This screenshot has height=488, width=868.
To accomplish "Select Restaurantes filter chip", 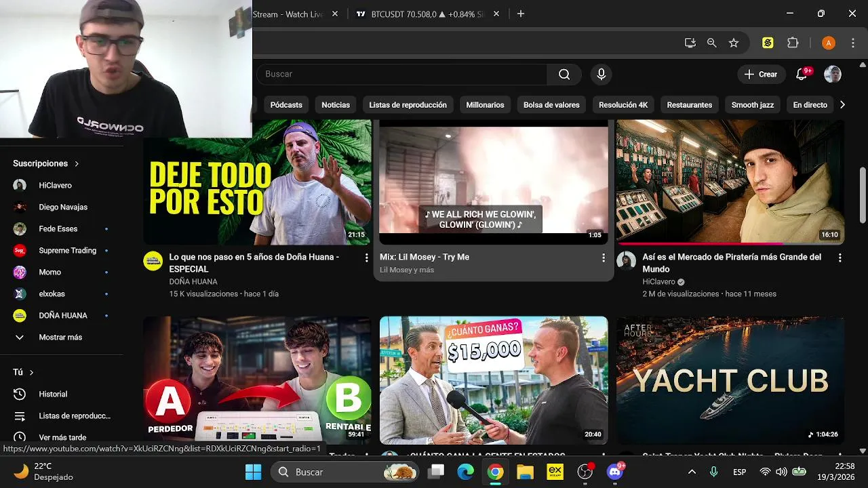I will click(x=690, y=105).
